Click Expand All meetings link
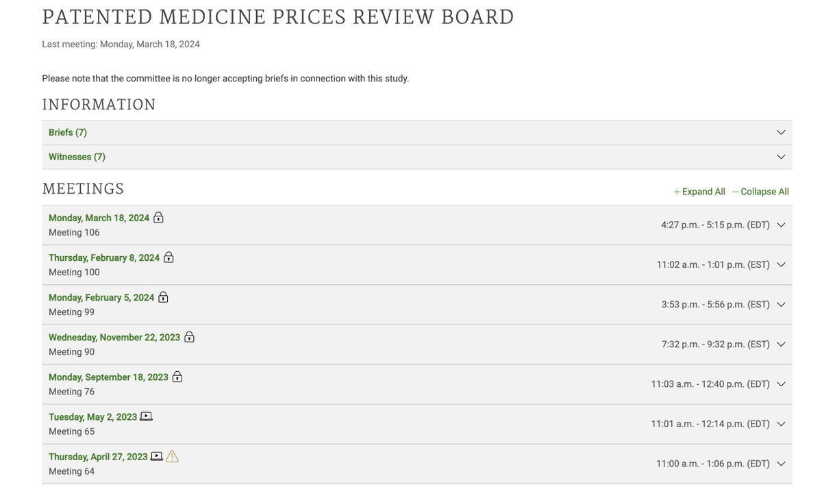822x504 pixels. [699, 192]
